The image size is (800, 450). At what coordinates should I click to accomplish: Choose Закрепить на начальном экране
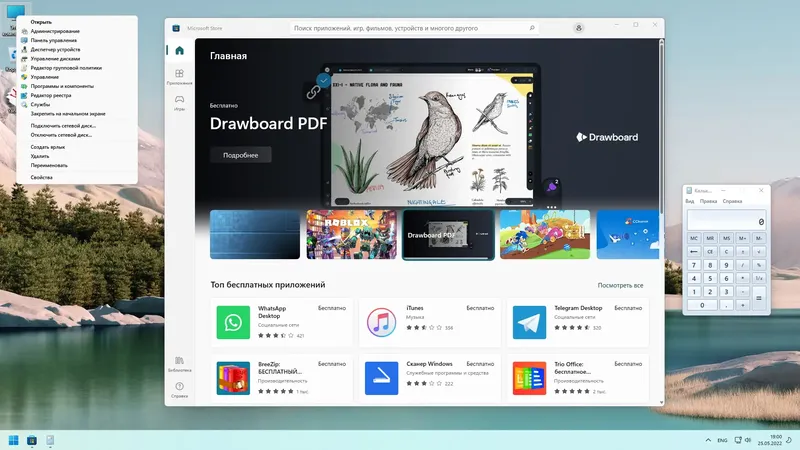coord(68,114)
